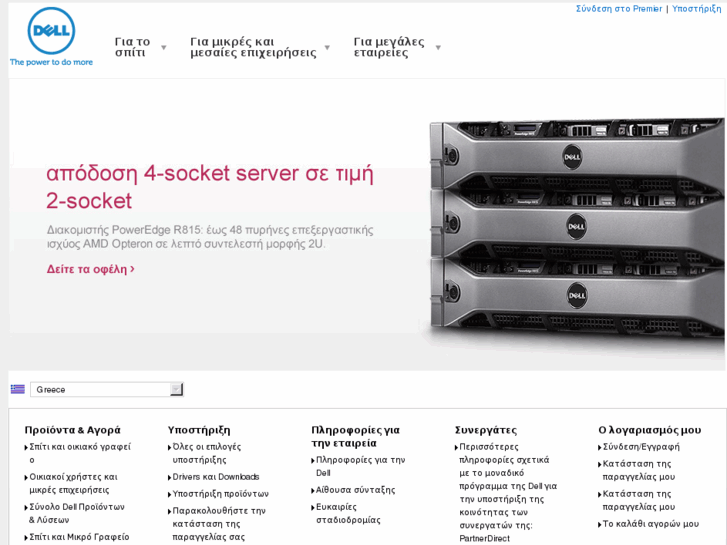
Task: Open 'Οικιακοί χρήστες και μικρές επιχειρήσεις' link
Action: (x=73, y=483)
